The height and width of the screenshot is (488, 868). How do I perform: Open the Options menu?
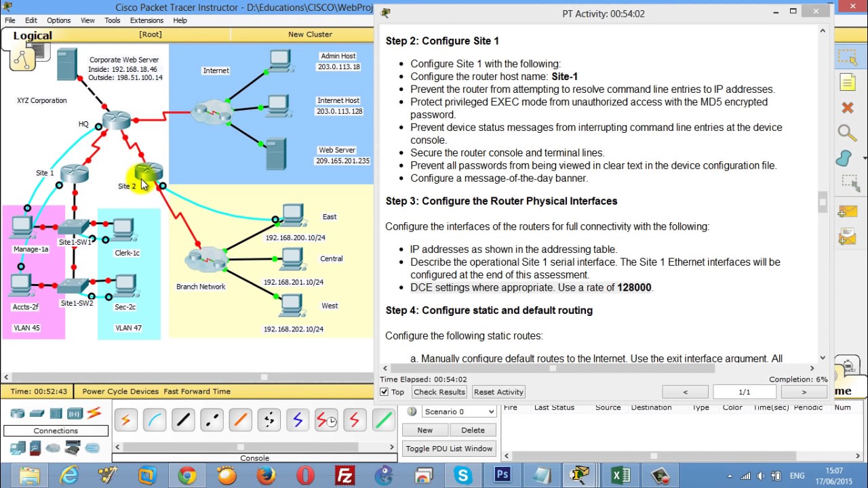(x=59, y=20)
